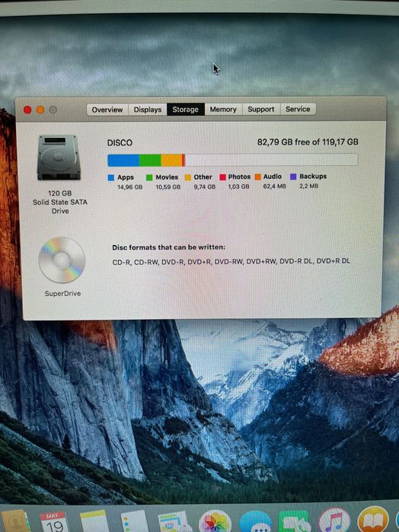Click the Photos "1,03 GB" value
399x532 pixels.
239,186
